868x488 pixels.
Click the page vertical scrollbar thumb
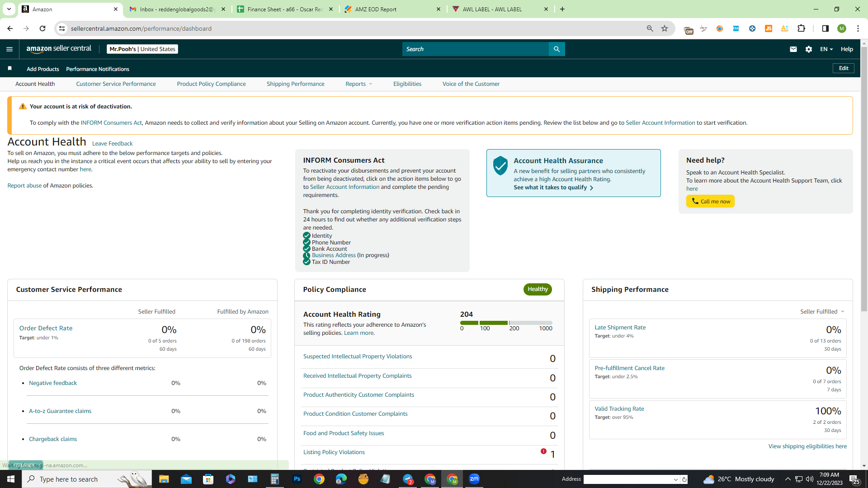pyautogui.click(x=864, y=178)
